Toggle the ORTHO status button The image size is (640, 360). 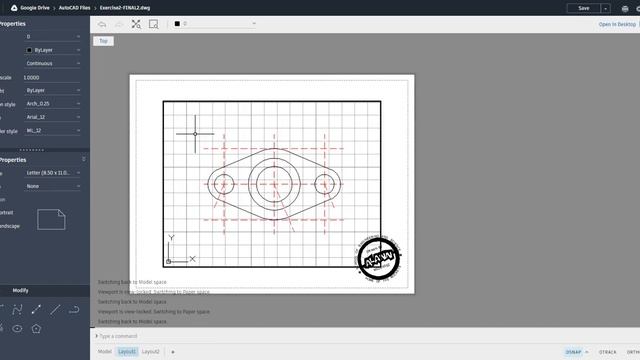pos(633,352)
